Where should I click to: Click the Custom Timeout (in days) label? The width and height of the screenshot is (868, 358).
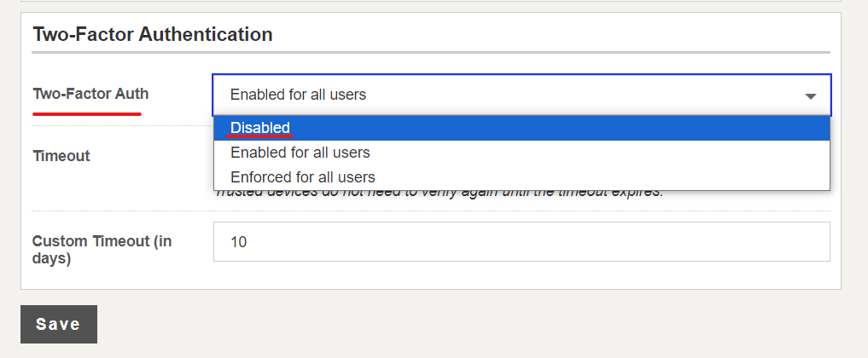tap(102, 250)
